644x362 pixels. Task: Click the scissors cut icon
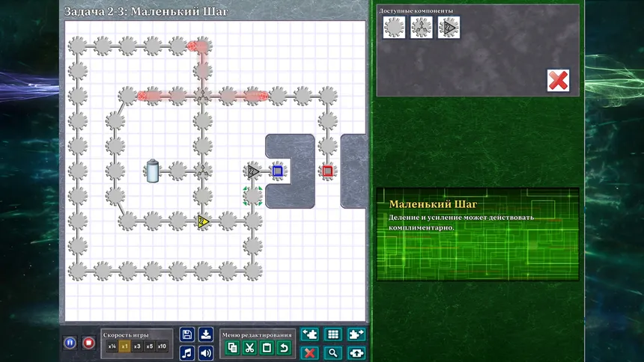(x=249, y=348)
